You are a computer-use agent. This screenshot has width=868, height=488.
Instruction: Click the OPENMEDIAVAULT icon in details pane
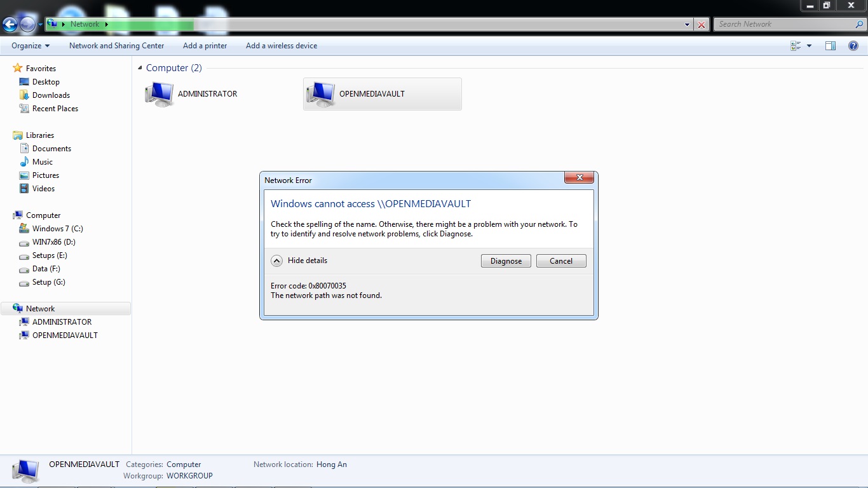click(x=25, y=471)
